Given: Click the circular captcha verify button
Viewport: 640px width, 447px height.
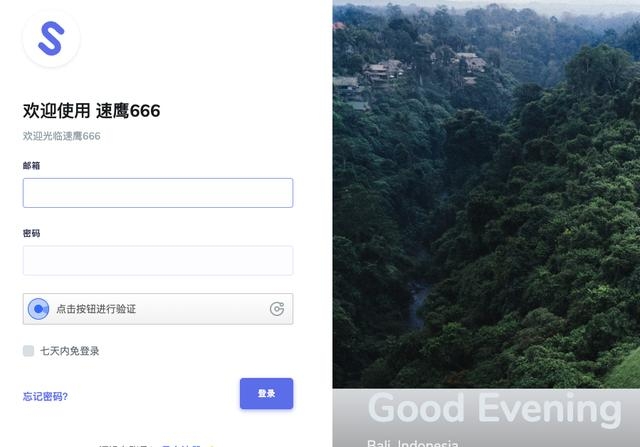Looking at the screenshot, I should click(38, 309).
